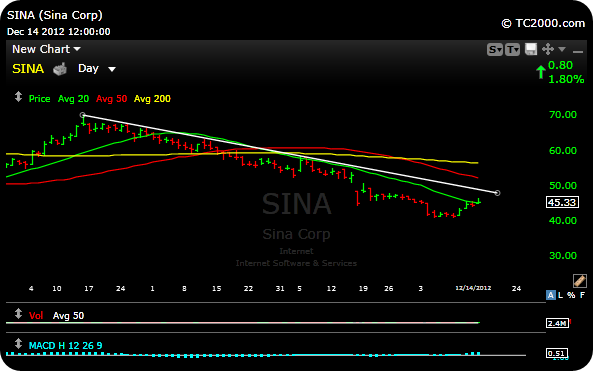The image size is (593, 371).
Task: Select the red Vol indicator label
Action: pyautogui.click(x=36, y=315)
